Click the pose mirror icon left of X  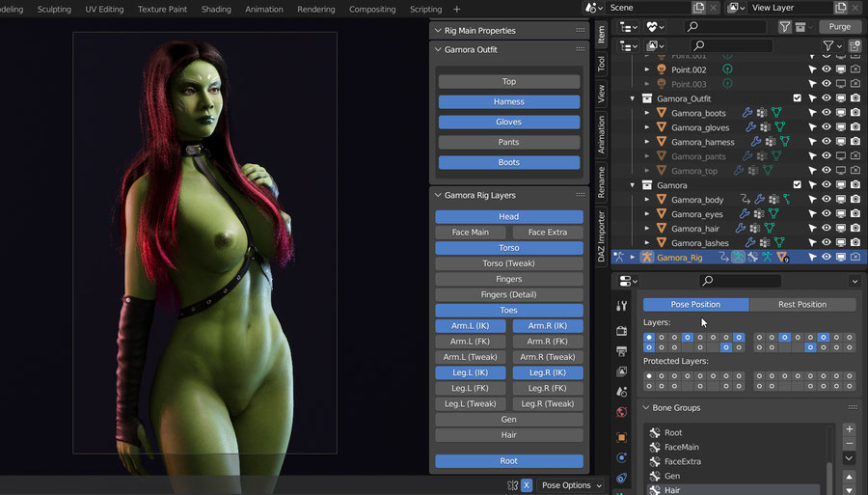(513, 485)
